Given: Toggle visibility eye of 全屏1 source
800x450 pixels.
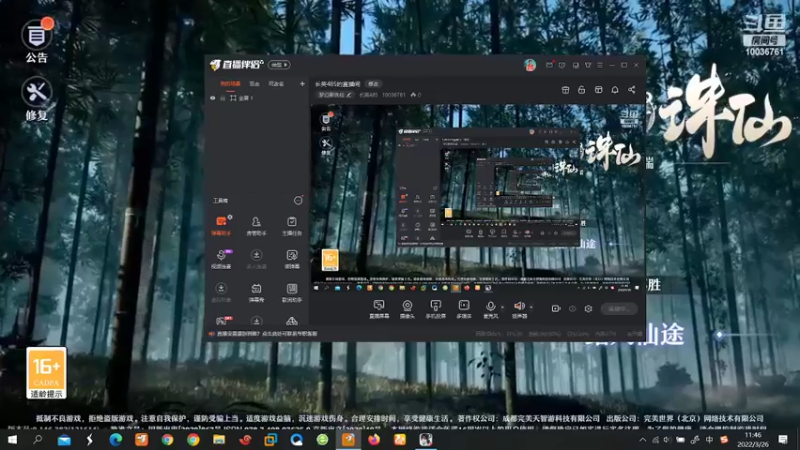Looking at the screenshot, I should [213, 98].
